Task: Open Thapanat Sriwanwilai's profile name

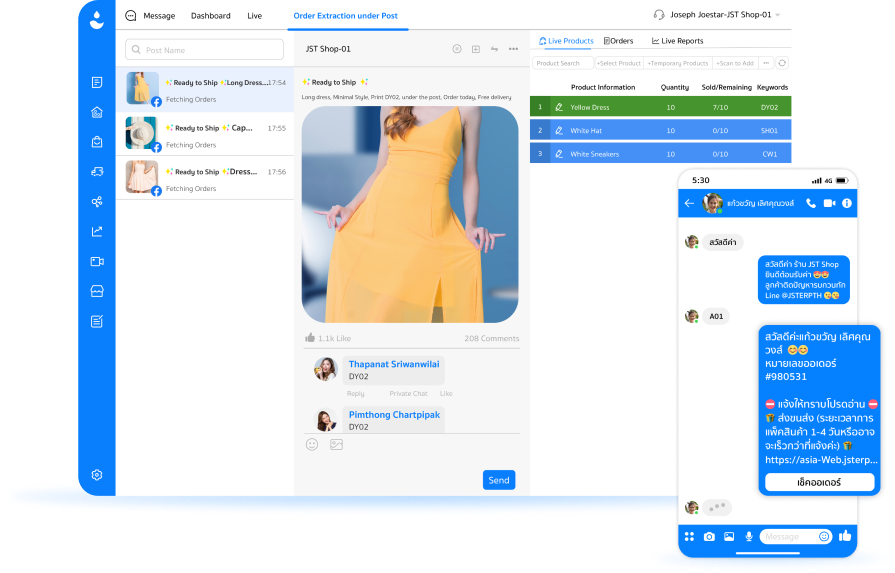Action: pyautogui.click(x=394, y=364)
